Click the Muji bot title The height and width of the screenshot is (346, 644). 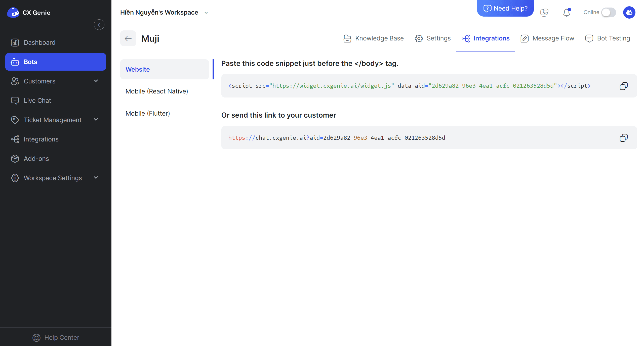click(x=150, y=38)
